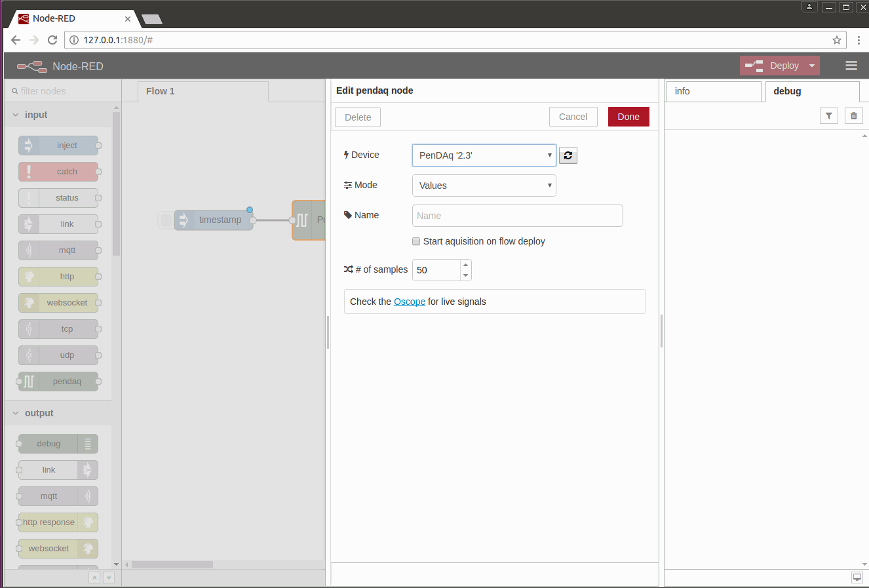The width and height of the screenshot is (869, 588).
Task: Increase number of samples
Action: pos(465,265)
